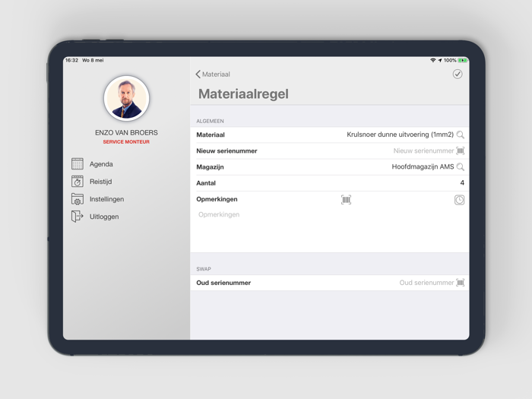The image size is (532, 399).
Task: Tap the Materiaal row label
Action: coord(211,135)
